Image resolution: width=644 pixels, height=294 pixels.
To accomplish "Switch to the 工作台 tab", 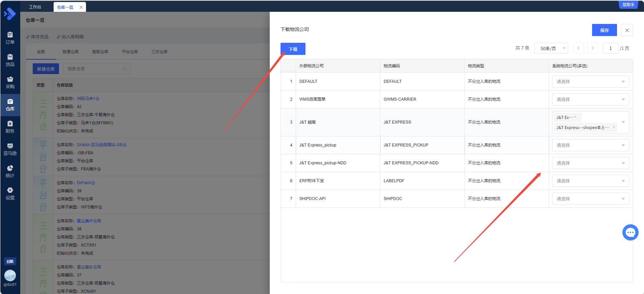I will [x=35, y=7].
